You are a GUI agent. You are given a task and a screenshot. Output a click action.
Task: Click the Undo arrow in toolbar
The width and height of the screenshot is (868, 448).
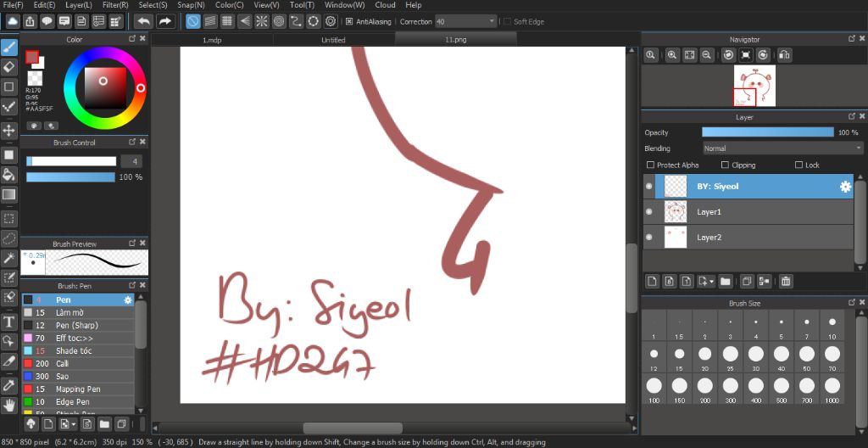(x=144, y=21)
